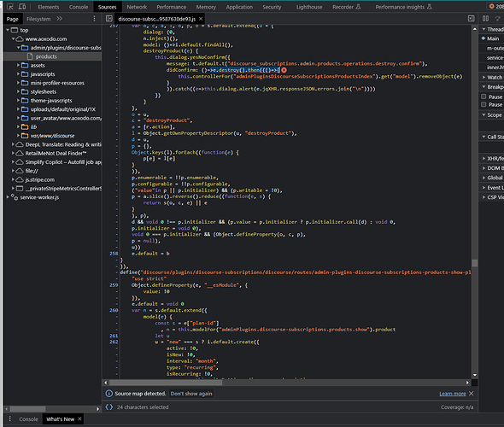Click the red error count badge
This screenshot has width=504, height=427.
click(x=496, y=7)
